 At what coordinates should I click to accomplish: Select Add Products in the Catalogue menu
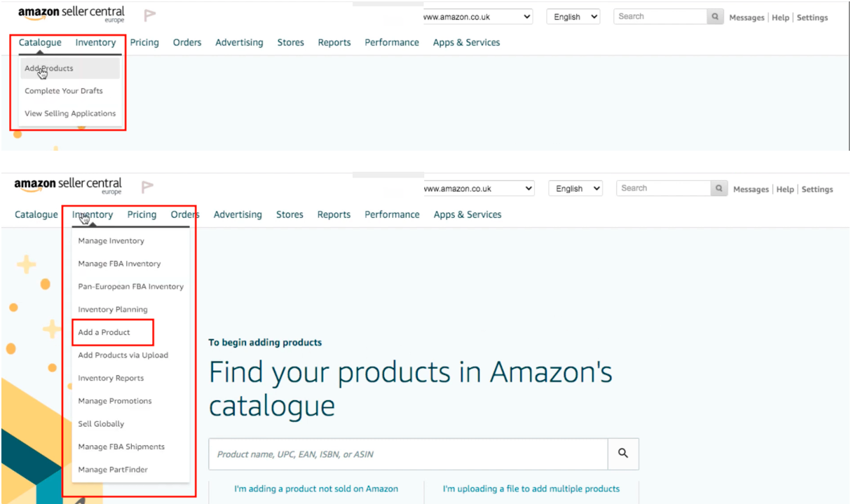[49, 68]
